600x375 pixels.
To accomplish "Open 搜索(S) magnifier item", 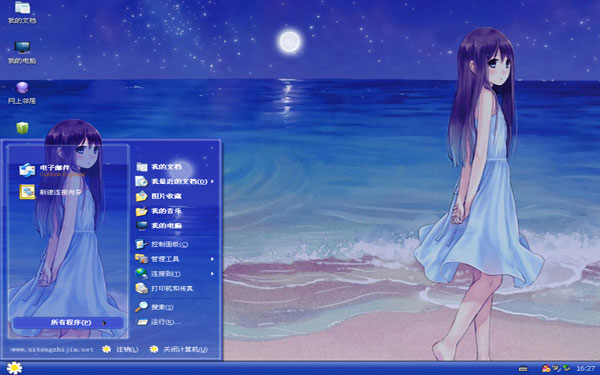I will 155,307.
